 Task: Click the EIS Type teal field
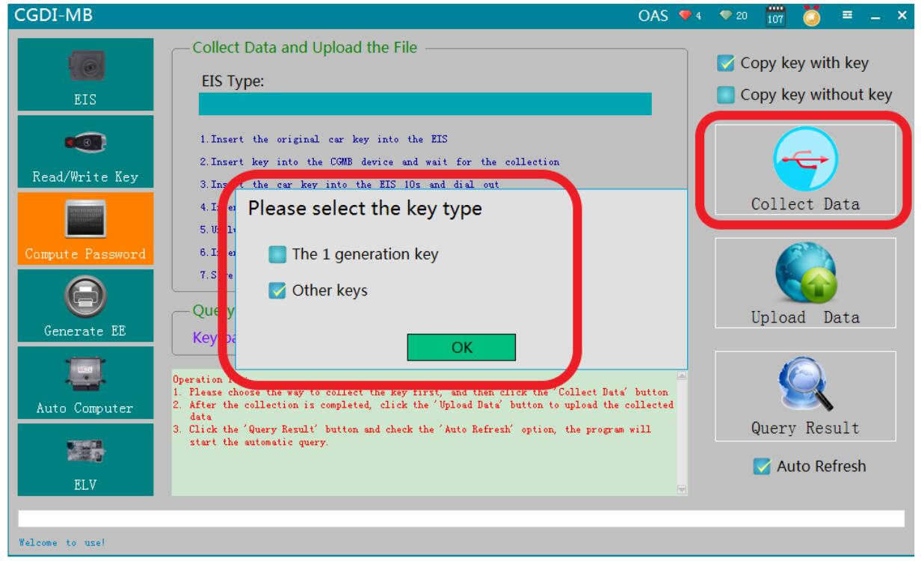point(425,104)
